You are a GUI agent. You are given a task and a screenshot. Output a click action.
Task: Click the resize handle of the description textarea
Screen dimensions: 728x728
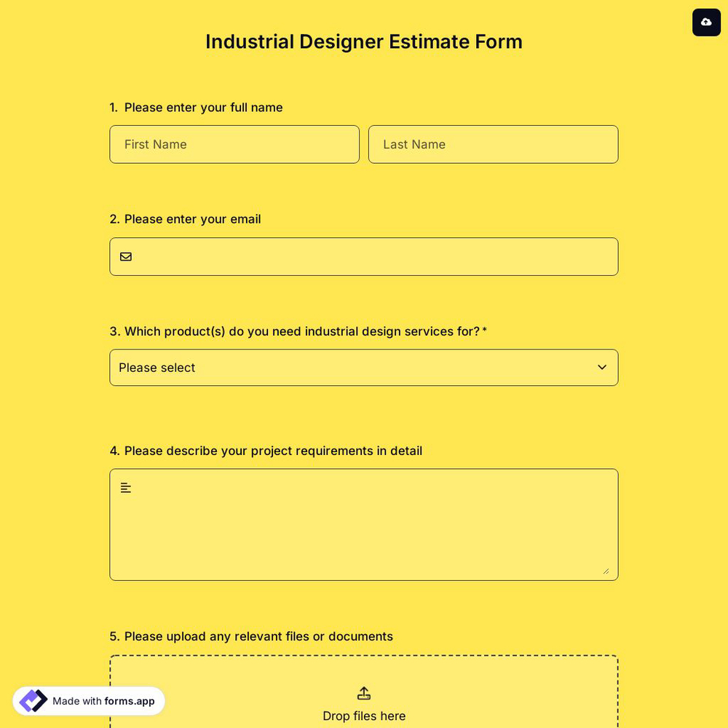click(x=606, y=572)
